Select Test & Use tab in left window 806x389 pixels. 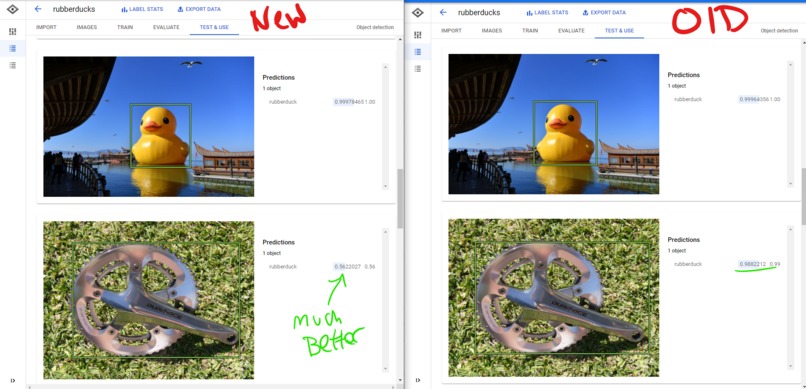214,27
